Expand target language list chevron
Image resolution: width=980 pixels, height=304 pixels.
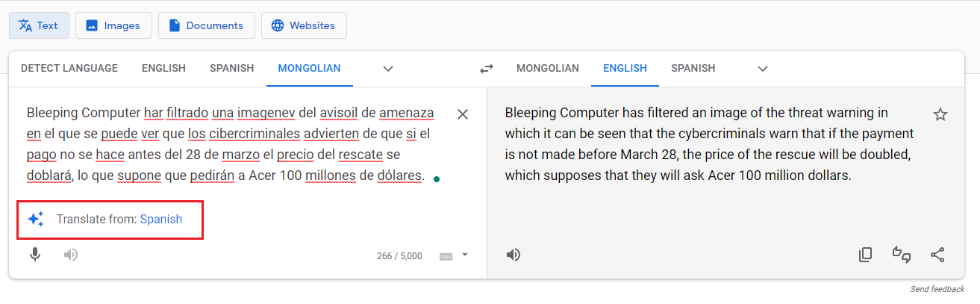point(763,69)
